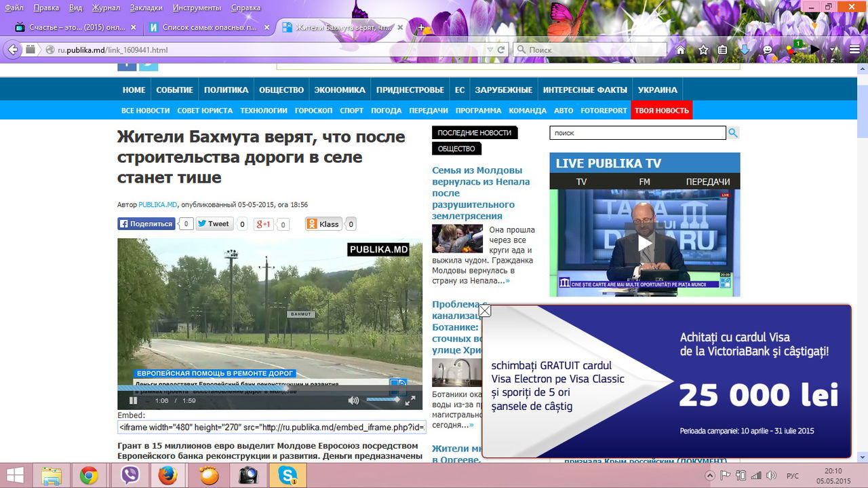
Task: Play the Live Publika TV stream
Action: pos(644,242)
